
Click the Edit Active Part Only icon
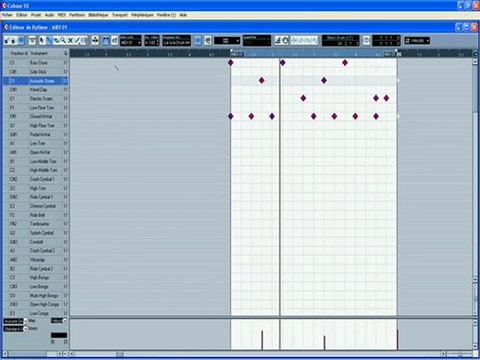pyautogui.click(x=114, y=41)
